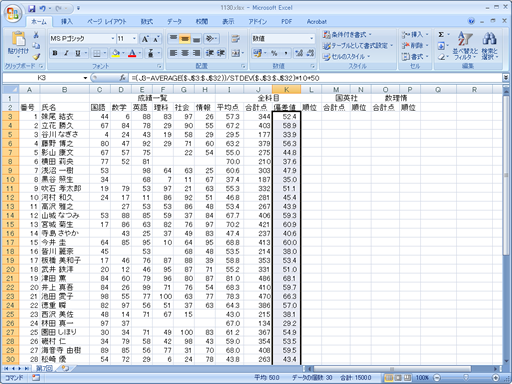Insert AutoSum with sigma icon
Screen dimensions: 512x384
tap(441, 35)
